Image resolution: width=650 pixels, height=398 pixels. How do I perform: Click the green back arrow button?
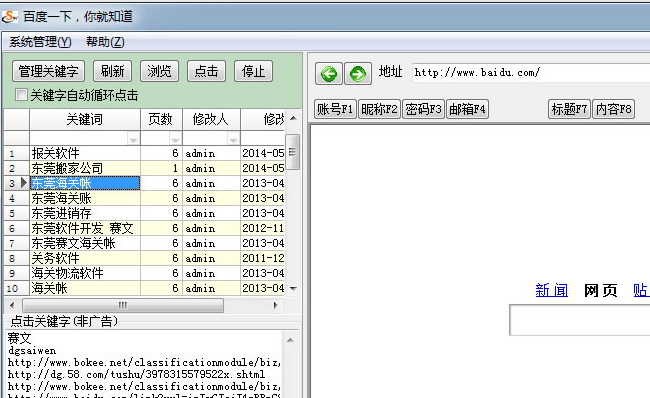(x=329, y=74)
